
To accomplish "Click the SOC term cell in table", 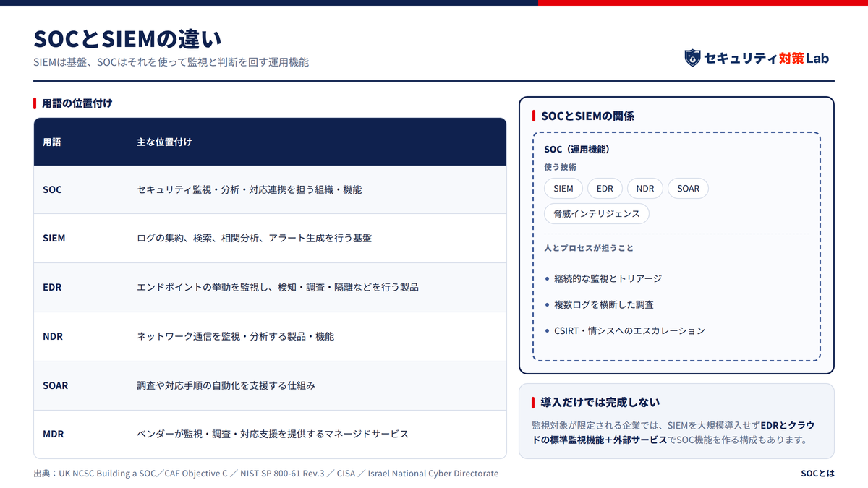I will [x=52, y=190].
